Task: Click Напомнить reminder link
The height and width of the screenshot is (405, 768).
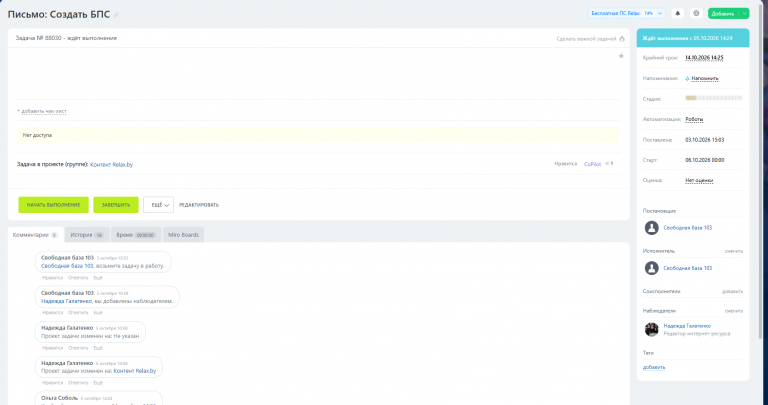Action: coord(705,78)
